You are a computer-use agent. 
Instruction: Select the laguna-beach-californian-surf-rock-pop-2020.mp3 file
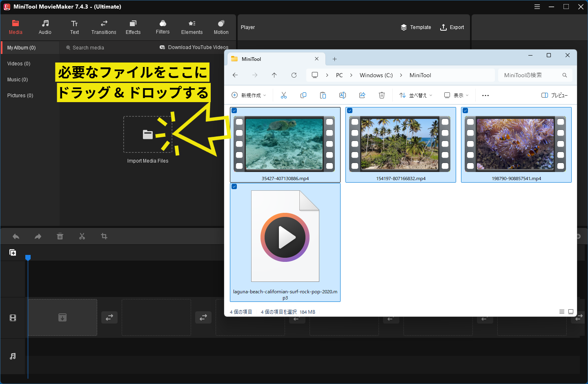click(x=285, y=243)
